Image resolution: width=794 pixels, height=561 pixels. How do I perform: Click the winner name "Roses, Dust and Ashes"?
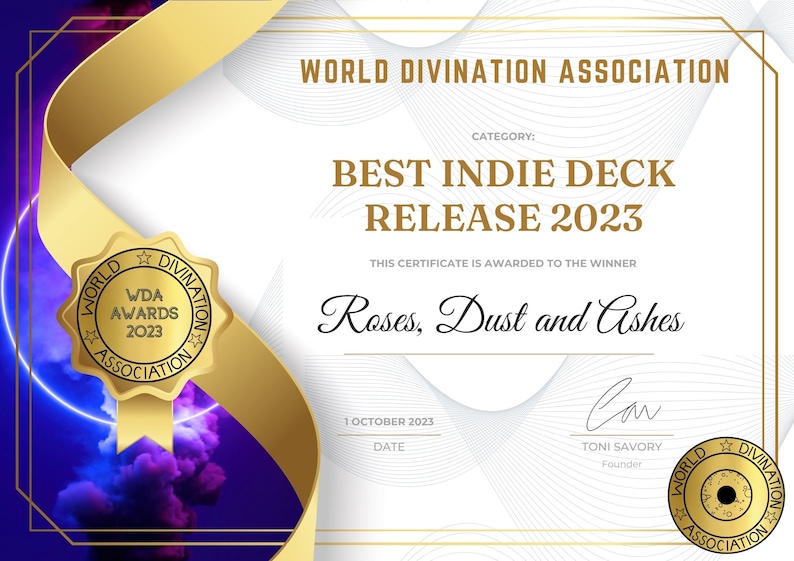pos(501,315)
